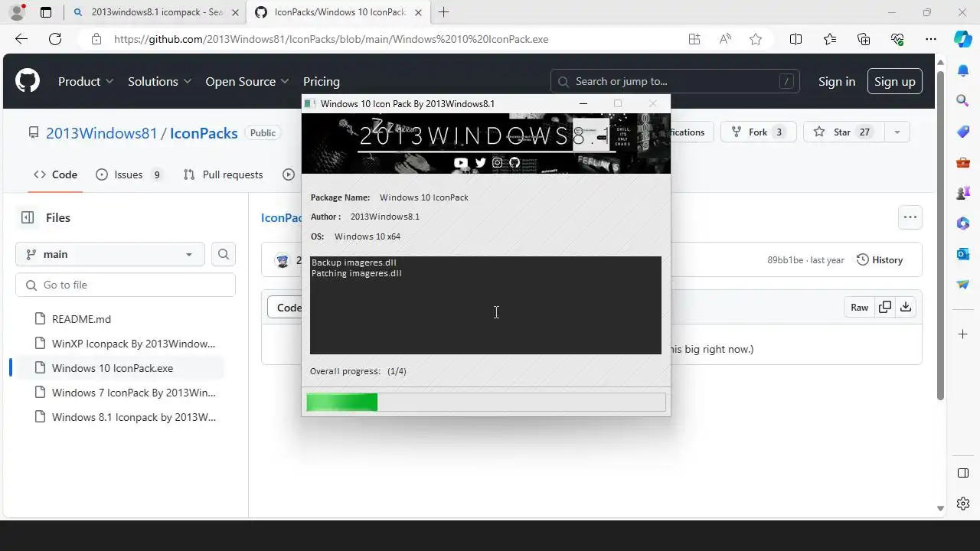Open sidebar search icon

point(963,100)
